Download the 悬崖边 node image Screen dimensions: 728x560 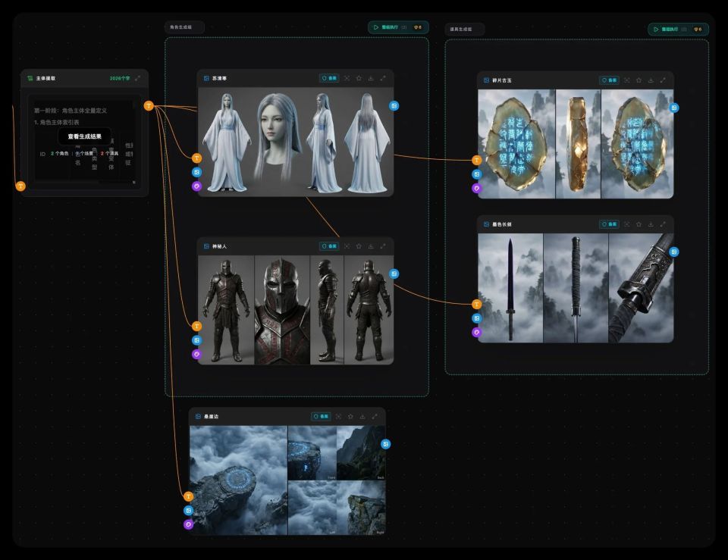click(x=362, y=417)
